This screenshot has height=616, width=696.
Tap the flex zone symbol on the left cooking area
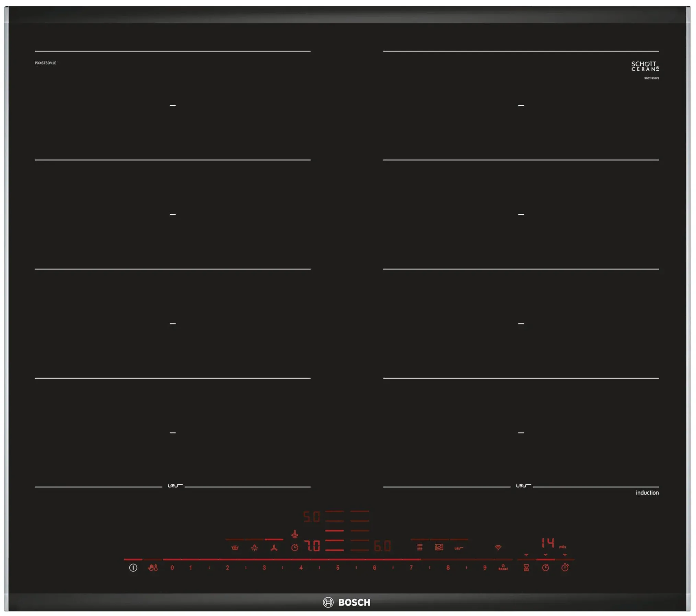175,486
